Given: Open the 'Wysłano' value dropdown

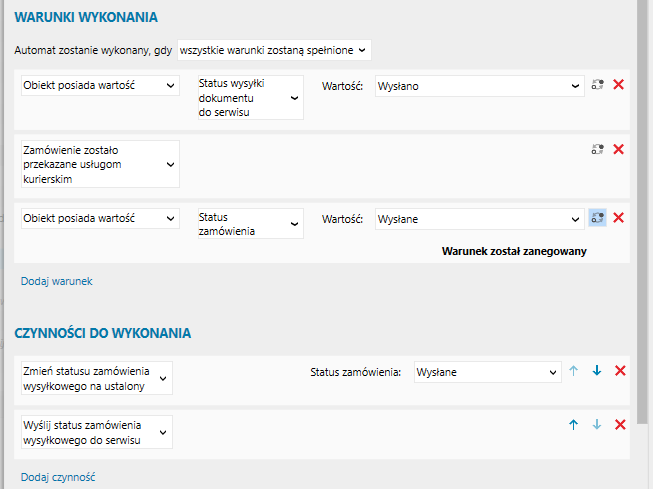Looking at the screenshot, I should 480,86.
